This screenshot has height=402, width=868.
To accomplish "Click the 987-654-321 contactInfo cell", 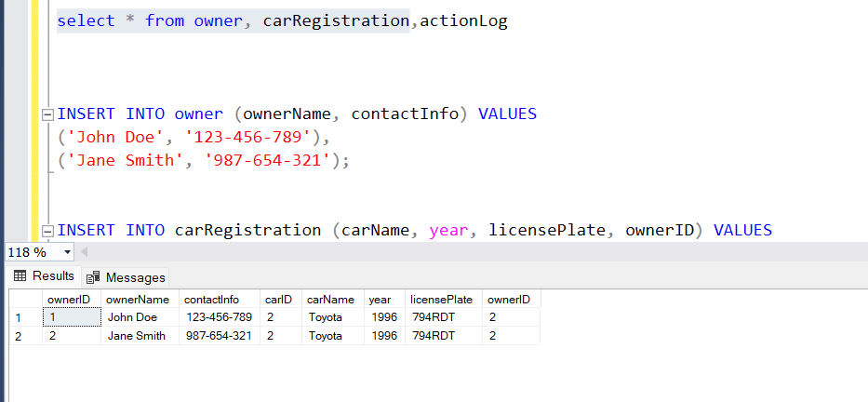I will coord(220,336).
